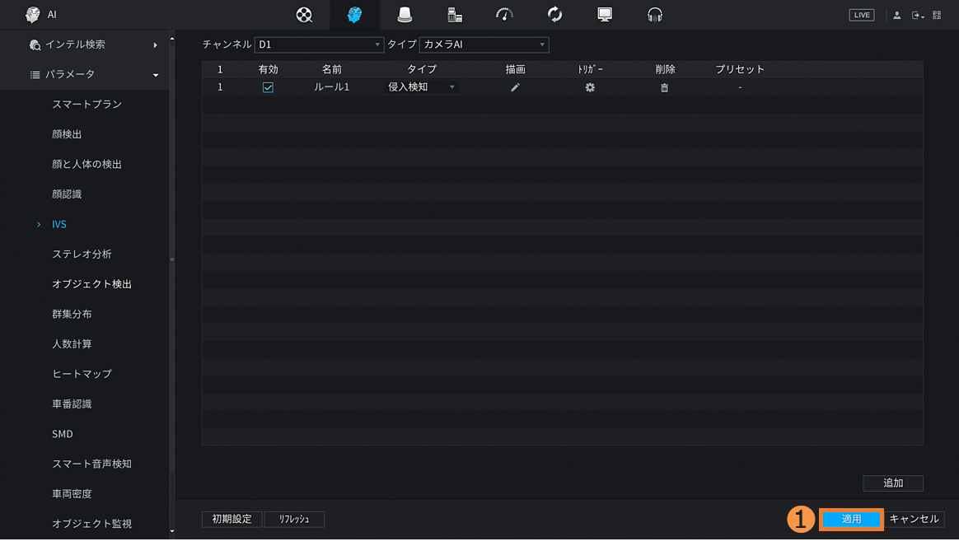Change rule type 侵入検知 dropdown
Image resolution: width=959 pixels, height=560 pixels.
[421, 87]
